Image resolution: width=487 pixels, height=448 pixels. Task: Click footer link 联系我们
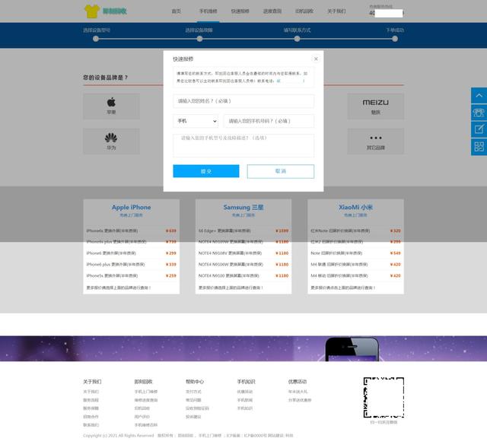click(91, 424)
